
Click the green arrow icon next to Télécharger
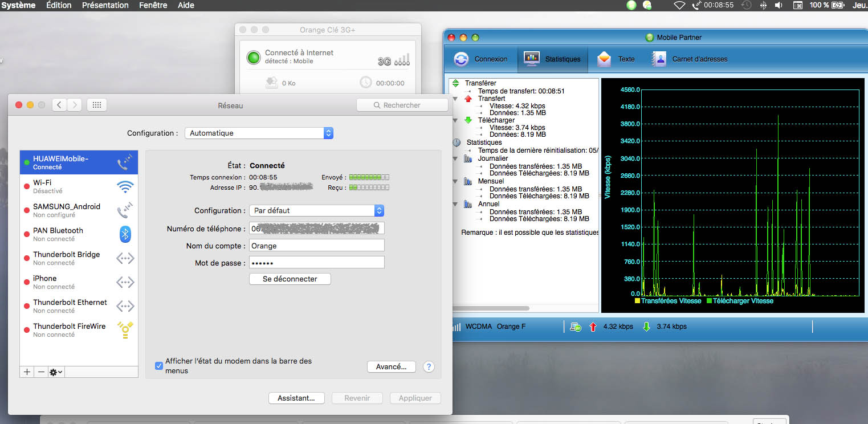(x=468, y=120)
